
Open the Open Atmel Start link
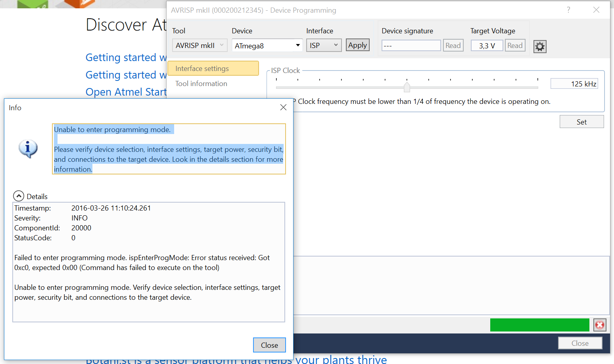(x=126, y=92)
